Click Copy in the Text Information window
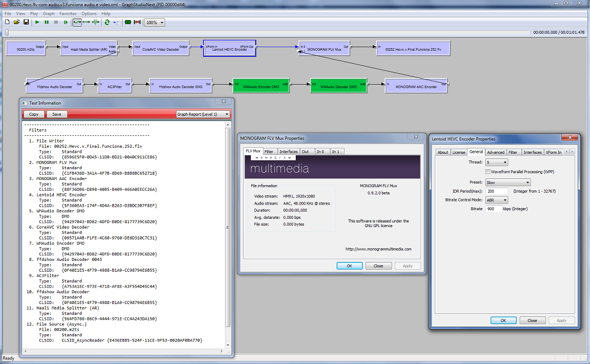The image size is (590, 364). pyautogui.click(x=33, y=114)
